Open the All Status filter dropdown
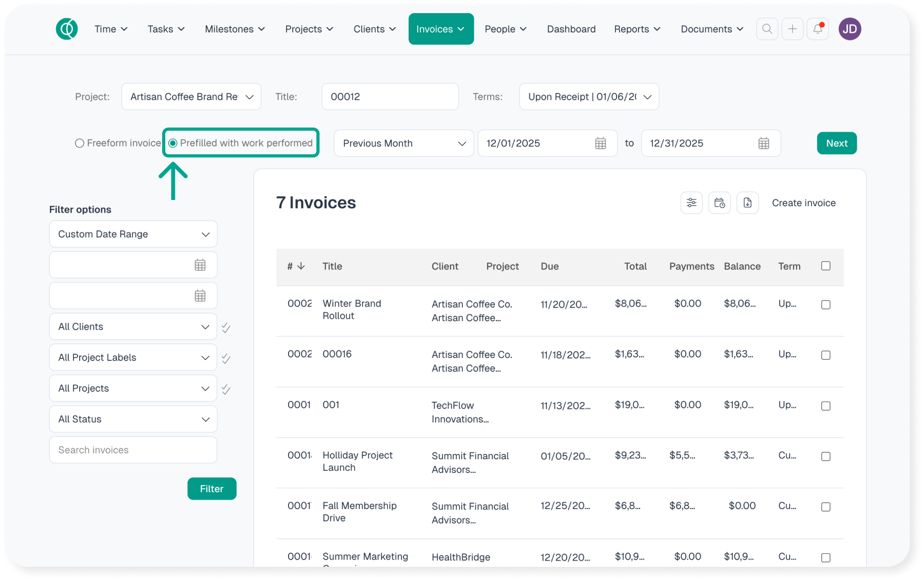The image size is (924, 581). [133, 419]
